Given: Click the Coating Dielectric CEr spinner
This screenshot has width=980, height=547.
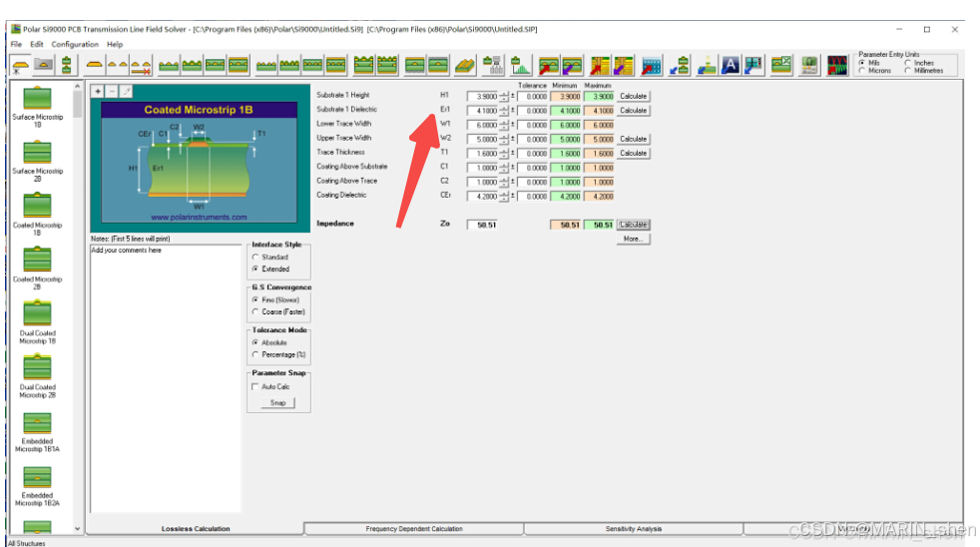Looking at the screenshot, I should 504,197.
